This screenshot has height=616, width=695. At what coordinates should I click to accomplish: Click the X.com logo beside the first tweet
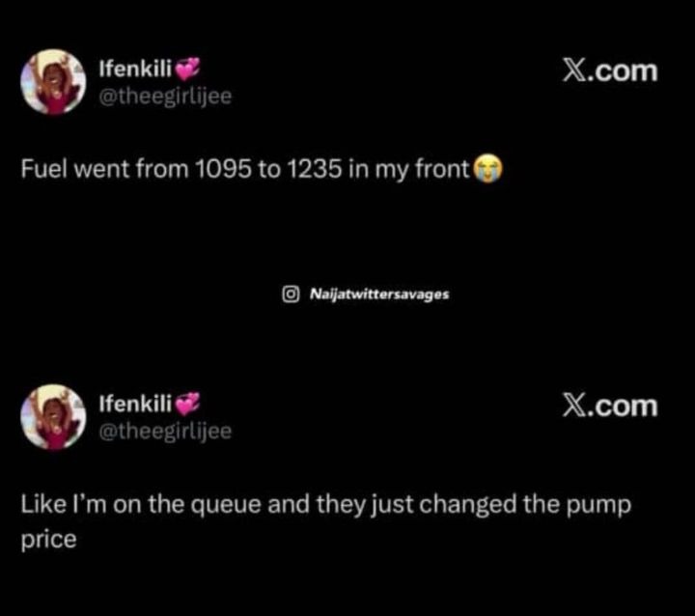tap(610, 71)
